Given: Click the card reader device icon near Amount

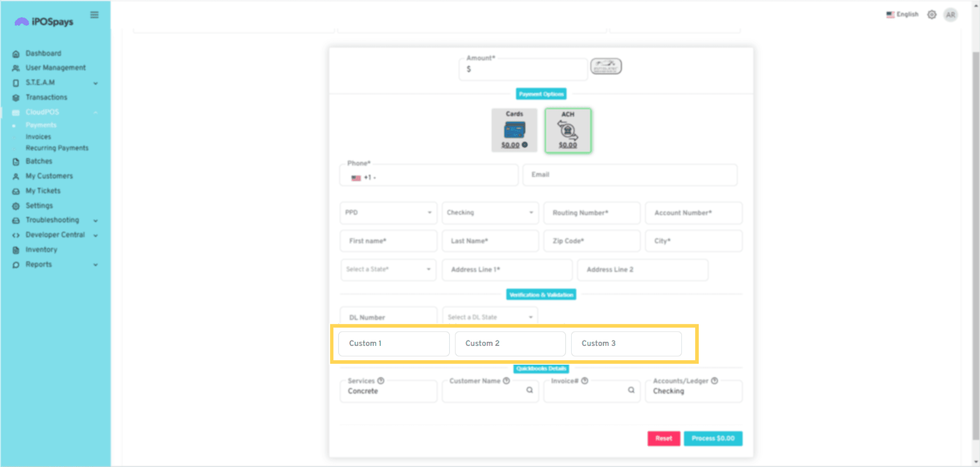Looking at the screenshot, I should coord(606,66).
